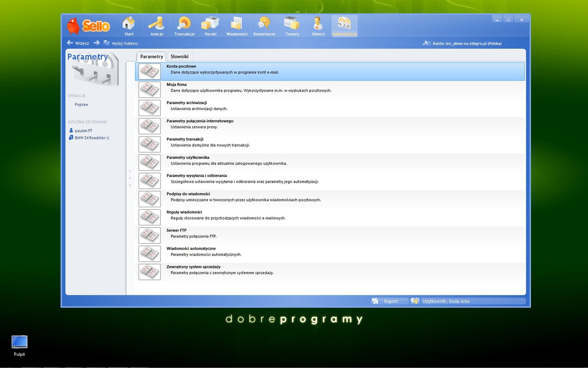
Task: Click icon of Podpisy do wiadomości row
Action: [x=149, y=199]
